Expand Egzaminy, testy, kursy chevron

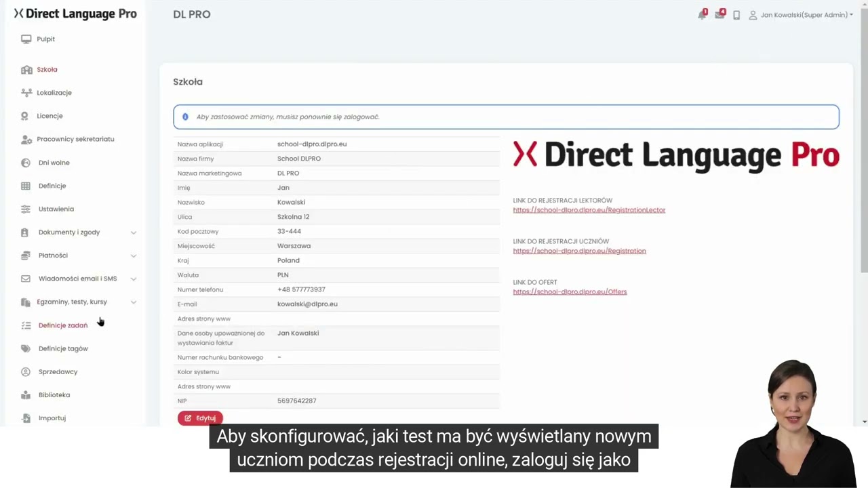(134, 302)
